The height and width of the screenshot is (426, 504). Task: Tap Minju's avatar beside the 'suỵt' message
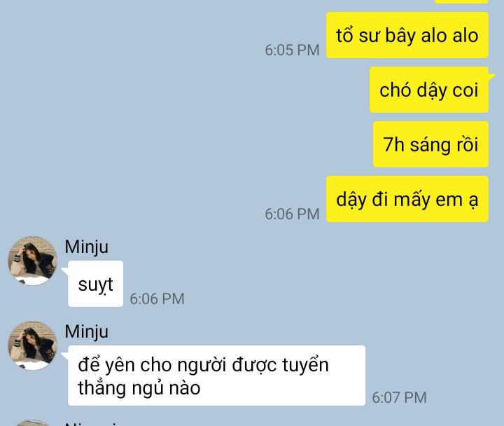click(x=32, y=261)
